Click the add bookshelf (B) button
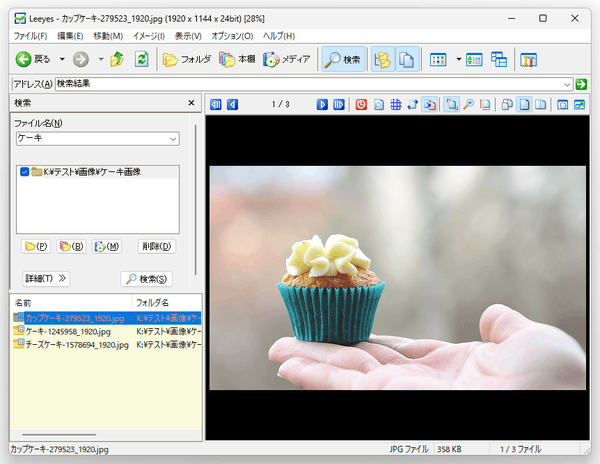Screen dimensions: 600x464 71,246
